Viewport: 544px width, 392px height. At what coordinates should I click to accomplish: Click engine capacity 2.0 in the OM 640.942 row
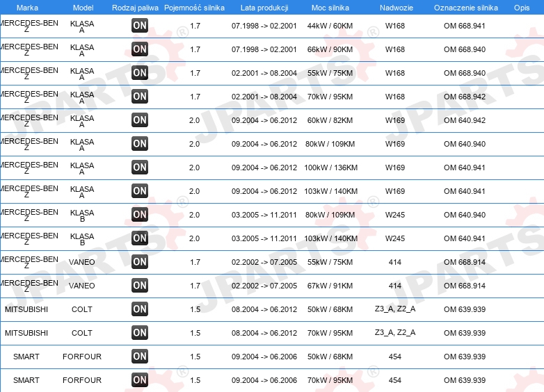click(194, 120)
